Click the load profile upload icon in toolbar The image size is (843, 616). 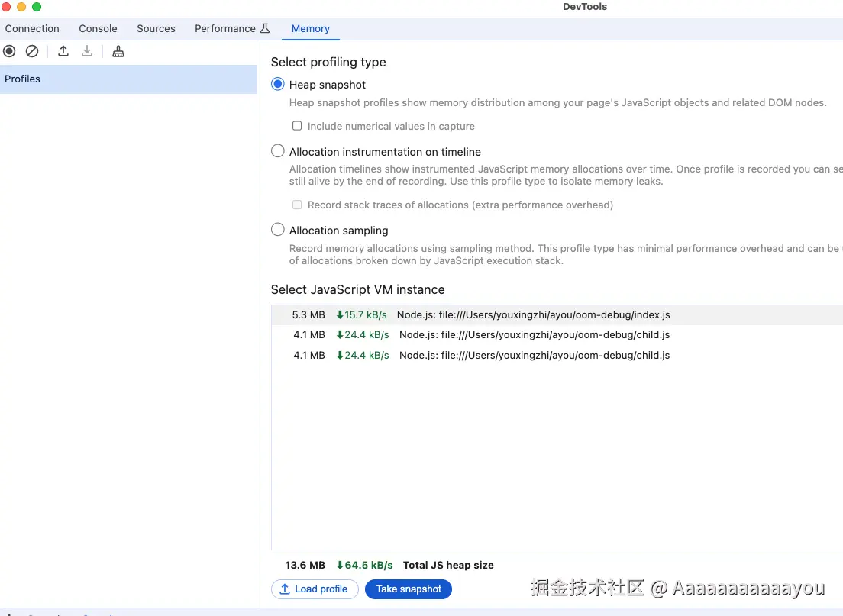click(63, 52)
